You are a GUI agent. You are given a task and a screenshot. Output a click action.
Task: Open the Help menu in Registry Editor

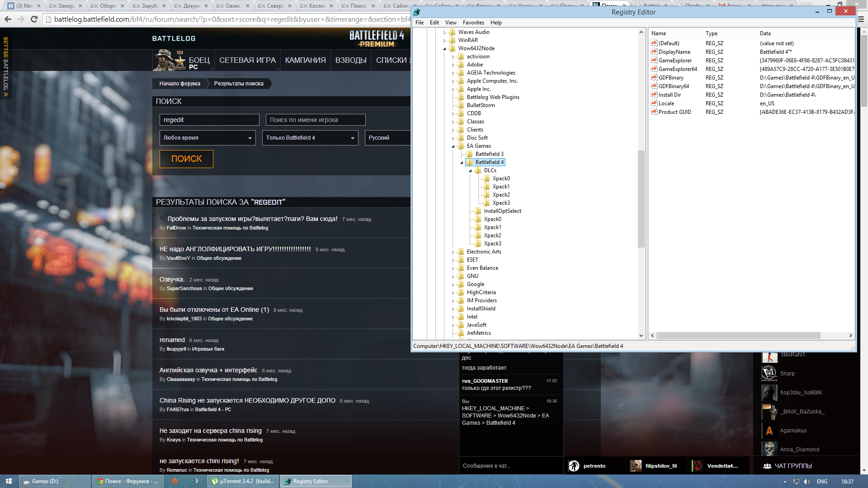pos(496,23)
